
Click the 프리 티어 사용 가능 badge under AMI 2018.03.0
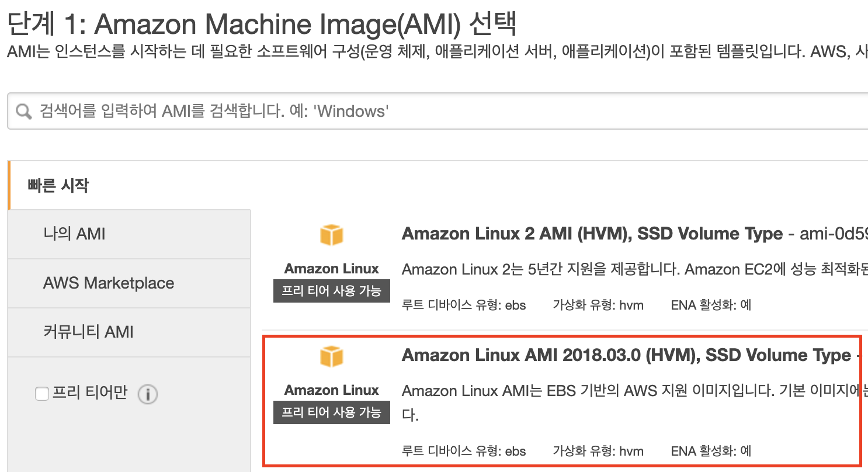coord(332,412)
